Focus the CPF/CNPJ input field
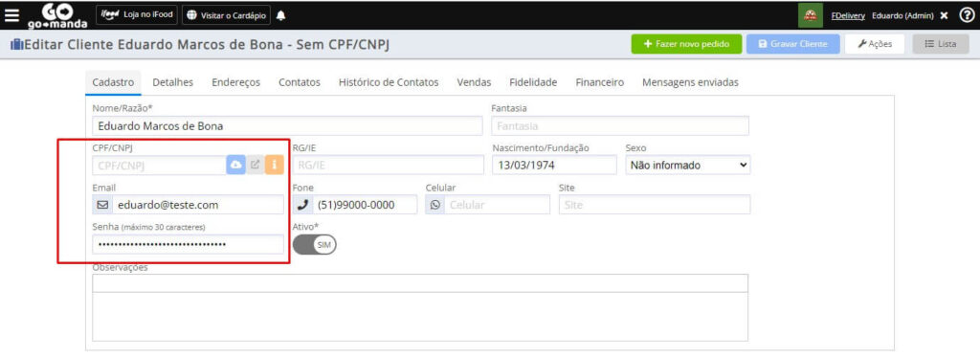This screenshot has width=980, height=357. coord(159,165)
